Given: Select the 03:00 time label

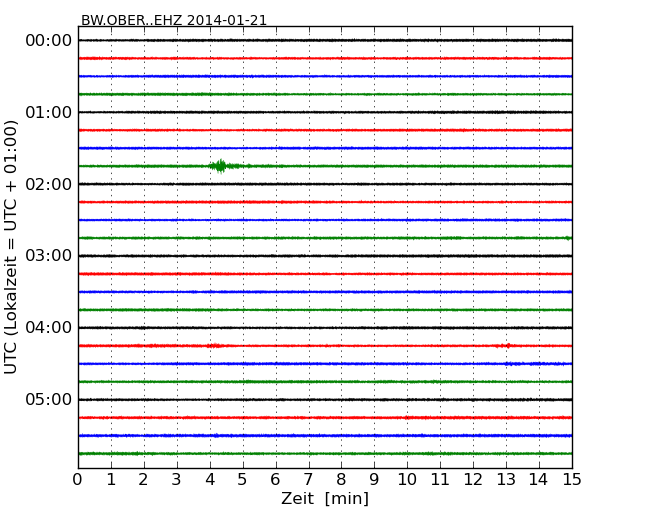Looking at the screenshot, I should coord(49,256).
